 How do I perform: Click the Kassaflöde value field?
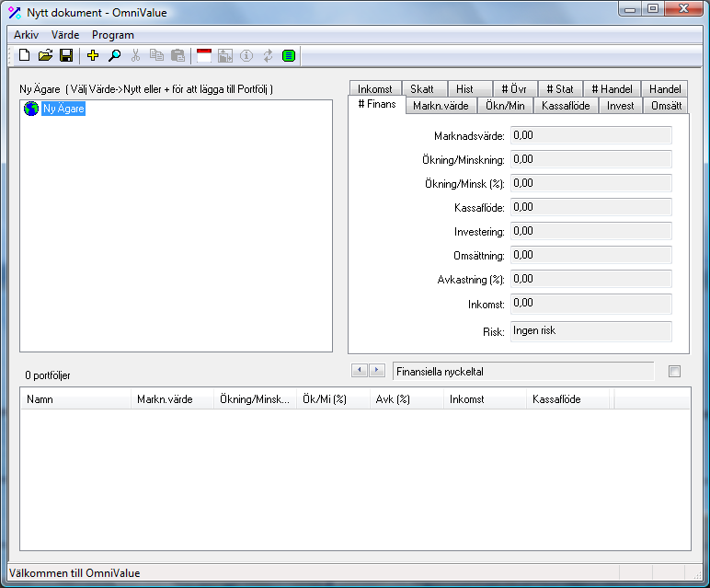[591, 207]
